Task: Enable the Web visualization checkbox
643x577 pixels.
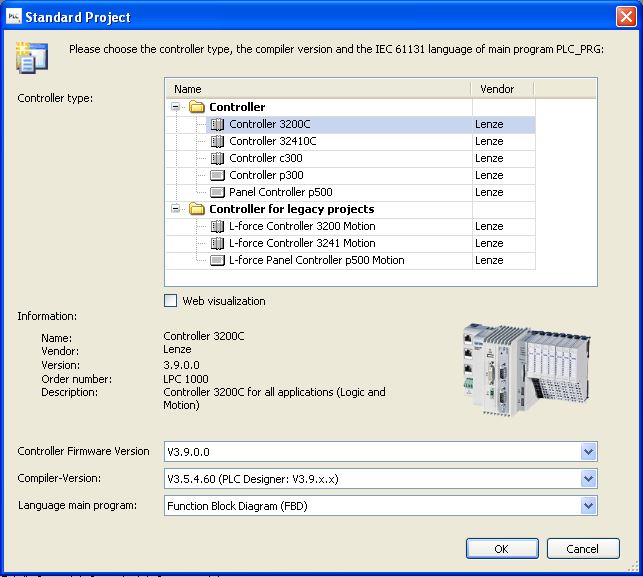Action: pos(171,301)
